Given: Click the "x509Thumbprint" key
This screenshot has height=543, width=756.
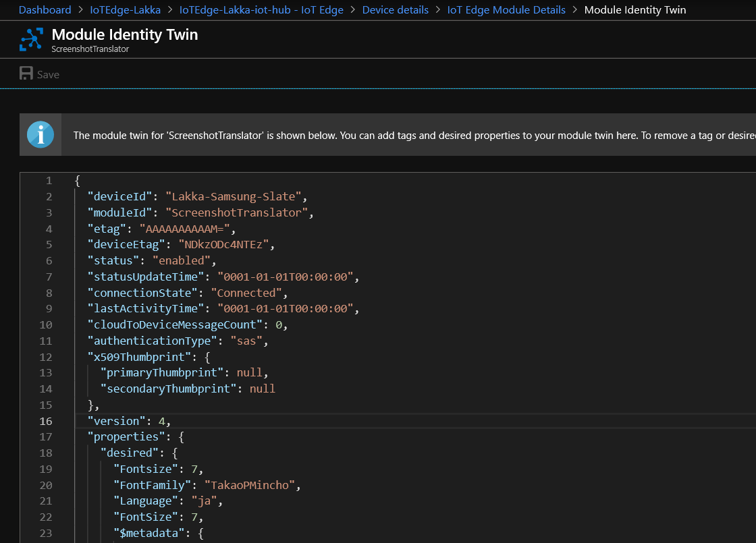Looking at the screenshot, I should [x=139, y=357].
